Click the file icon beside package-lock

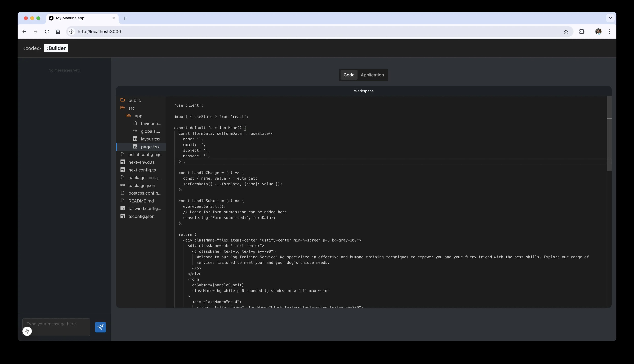click(123, 177)
